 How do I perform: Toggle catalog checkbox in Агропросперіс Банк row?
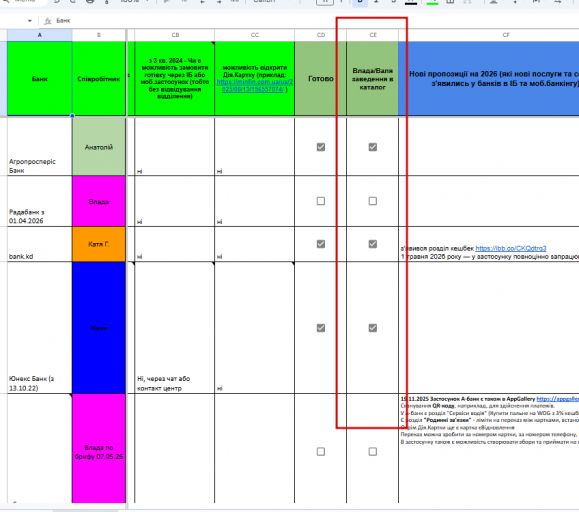373,147
